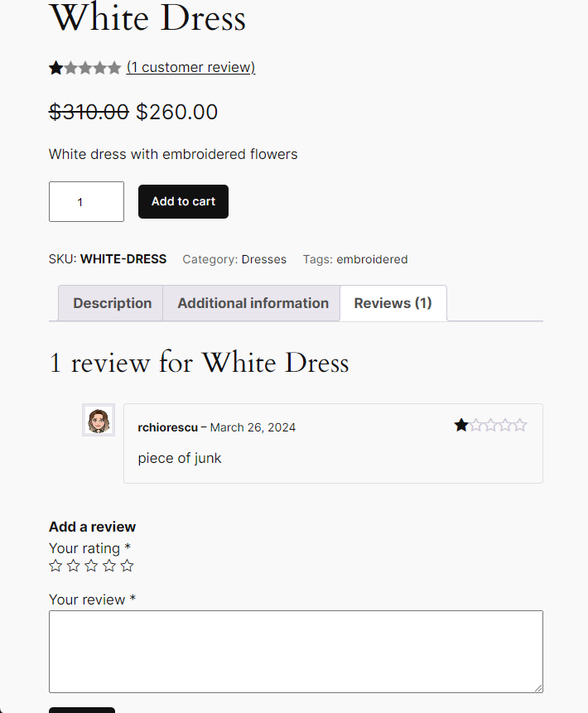Click the one-star rating in rchiorescu's review
The image size is (588, 713).
pyautogui.click(x=490, y=426)
